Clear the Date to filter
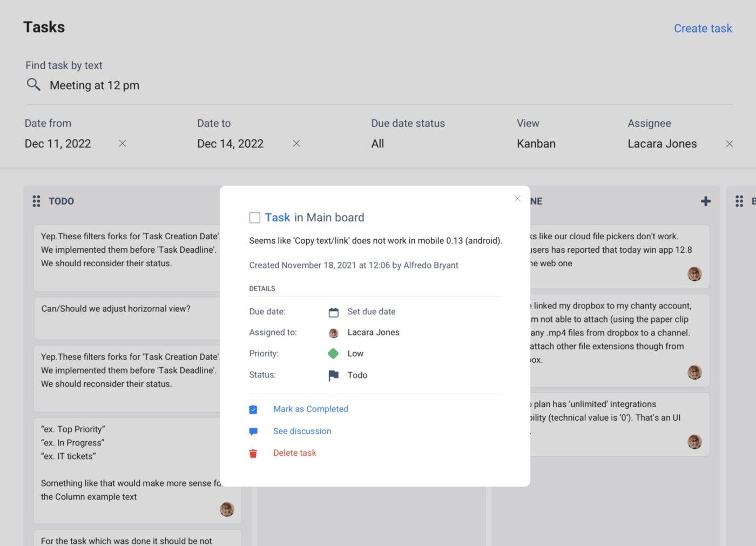 (x=296, y=144)
